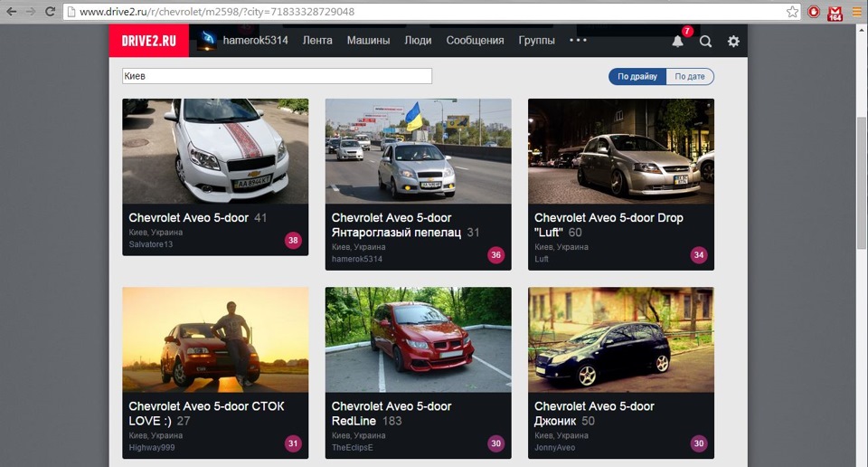Sort by drive with По драйву toggle
This screenshot has width=868, height=467.
tap(637, 76)
